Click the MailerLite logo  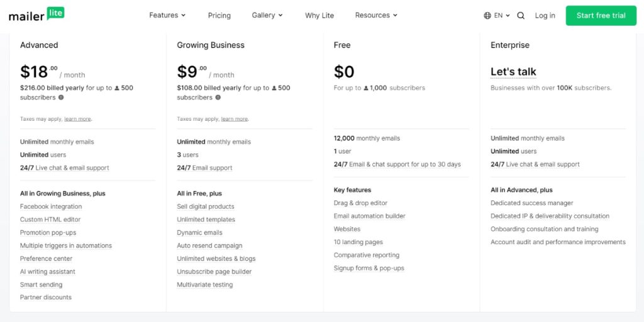coord(36,15)
